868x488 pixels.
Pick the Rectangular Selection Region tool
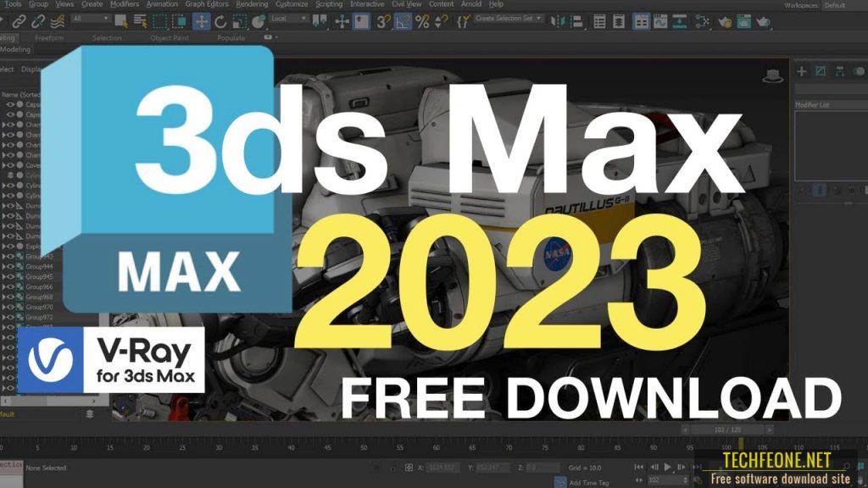point(159,21)
